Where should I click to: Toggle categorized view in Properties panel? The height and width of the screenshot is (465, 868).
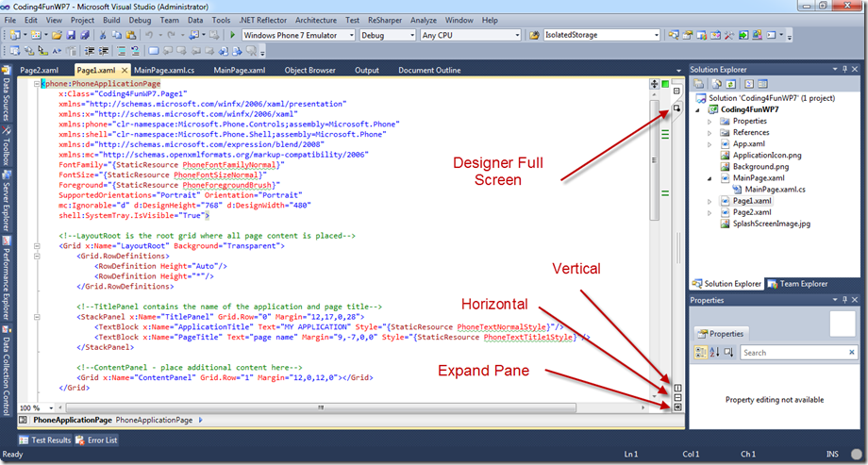701,353
